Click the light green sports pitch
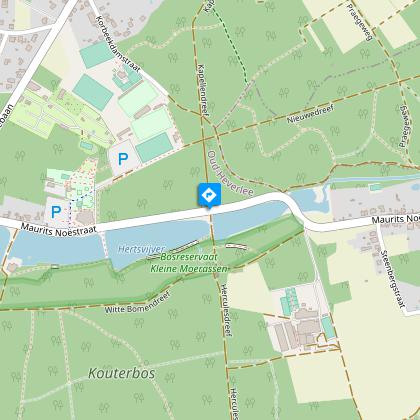420x420 pixels. [x=138, y=99]
